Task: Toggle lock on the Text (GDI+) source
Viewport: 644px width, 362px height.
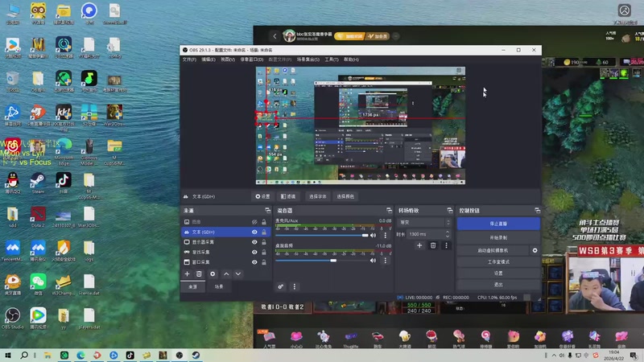Action: click(x=264, y=232)
